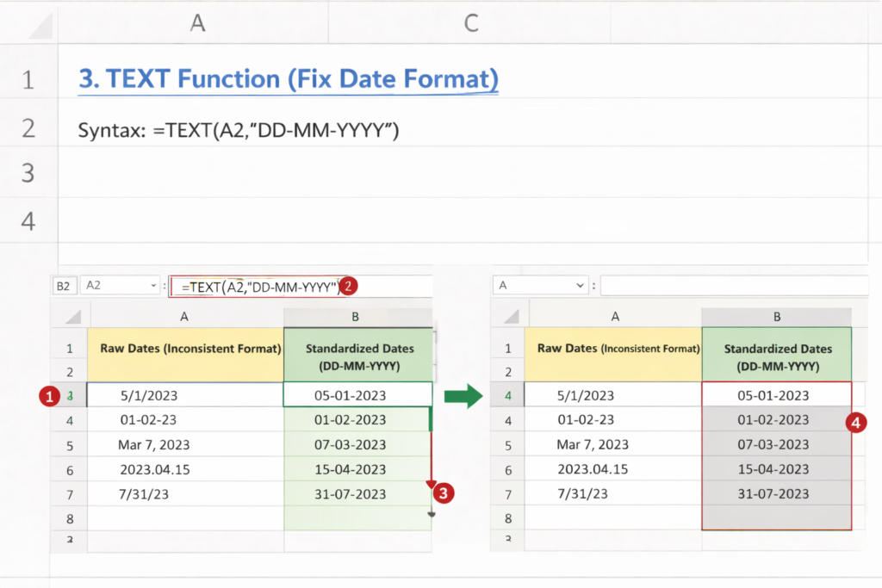Click right sheet cell 31-07-2023
This screenshot has height=588, width=882.
[777, 493]
